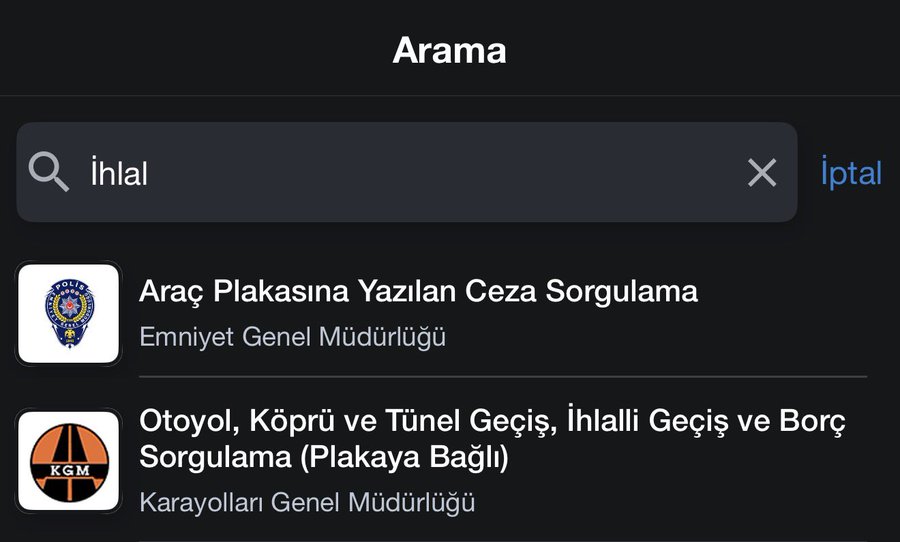Viewport: 900px width, 542px height.
Task: Cancel the search with İptal
Action: [851, 173]
